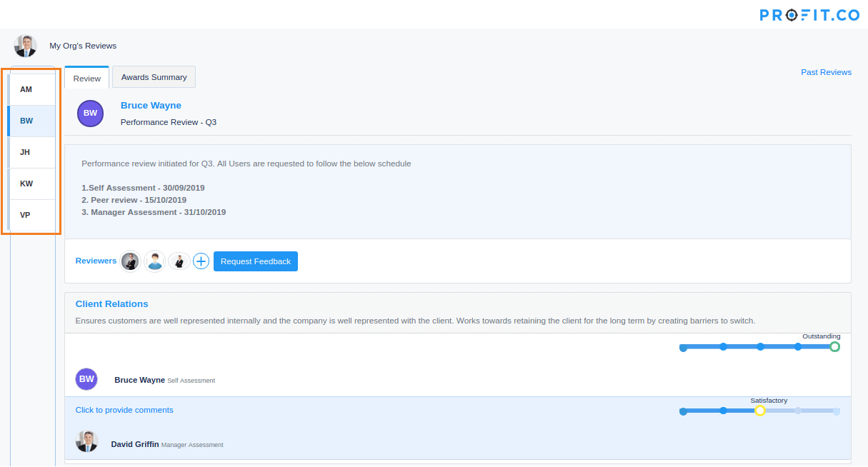
Task: Select the Satisfactory point on the manager rating slider
Action: [760, 411]
